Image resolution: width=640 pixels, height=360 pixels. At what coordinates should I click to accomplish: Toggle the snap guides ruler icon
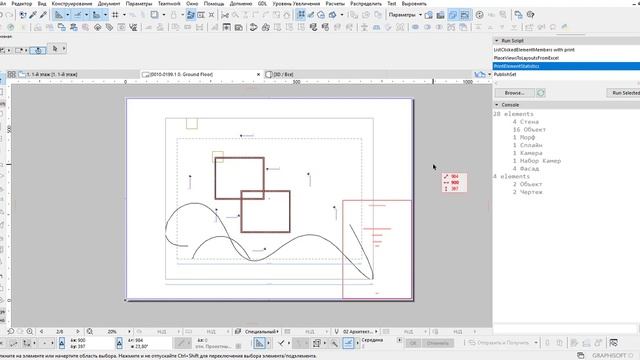(78, 15)
